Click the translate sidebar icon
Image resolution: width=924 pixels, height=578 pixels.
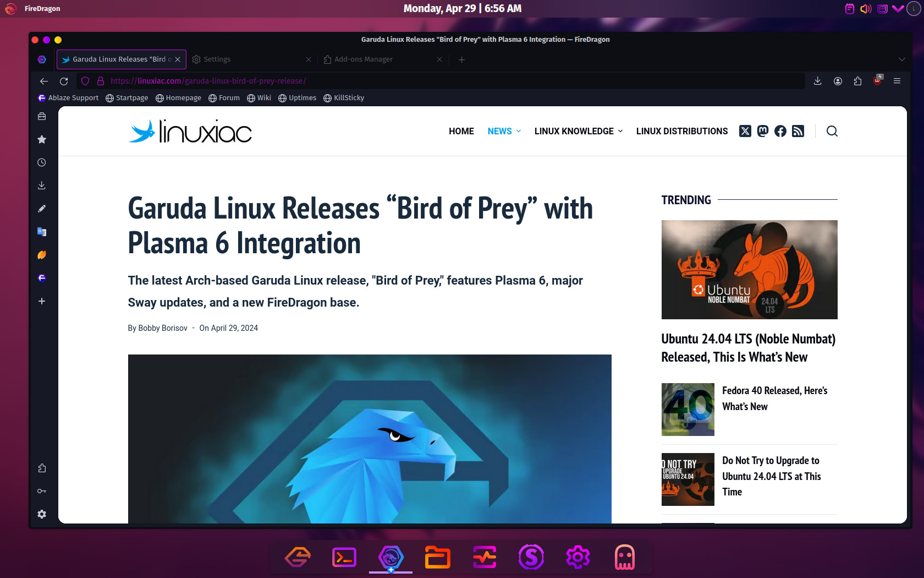[x=42, y=232]
